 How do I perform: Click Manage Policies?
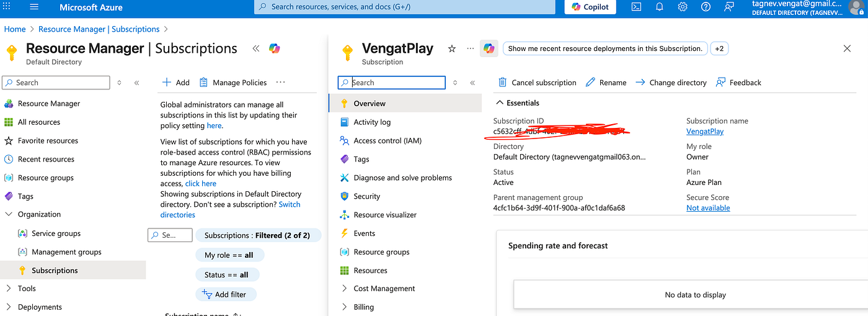(x=232, y=83)
